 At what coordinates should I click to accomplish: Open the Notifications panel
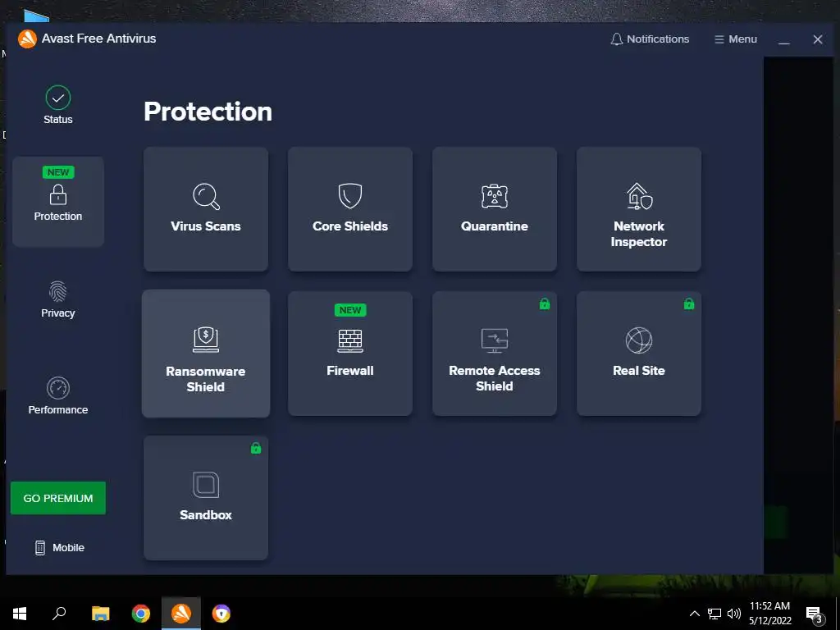pyautogui.click(x=650, y=39)
